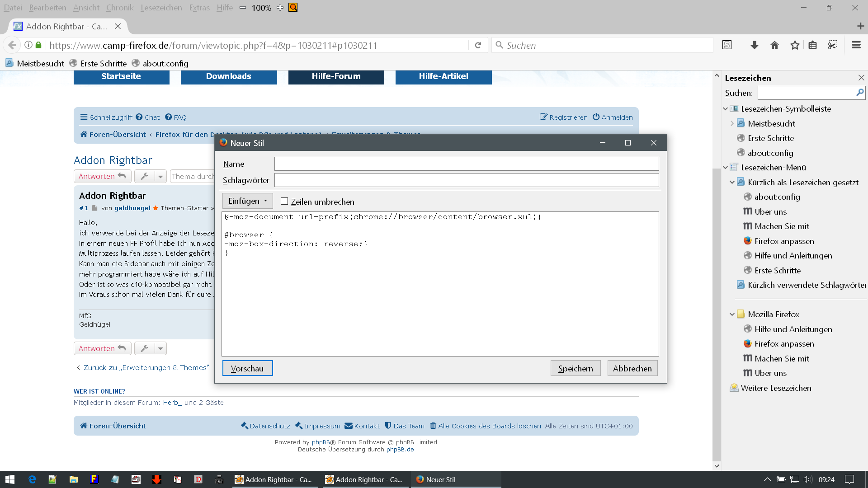This screenshot has width=868, height=488.
Task: Open Microsoft Edge from the taskbar
Action: (32, 479)
